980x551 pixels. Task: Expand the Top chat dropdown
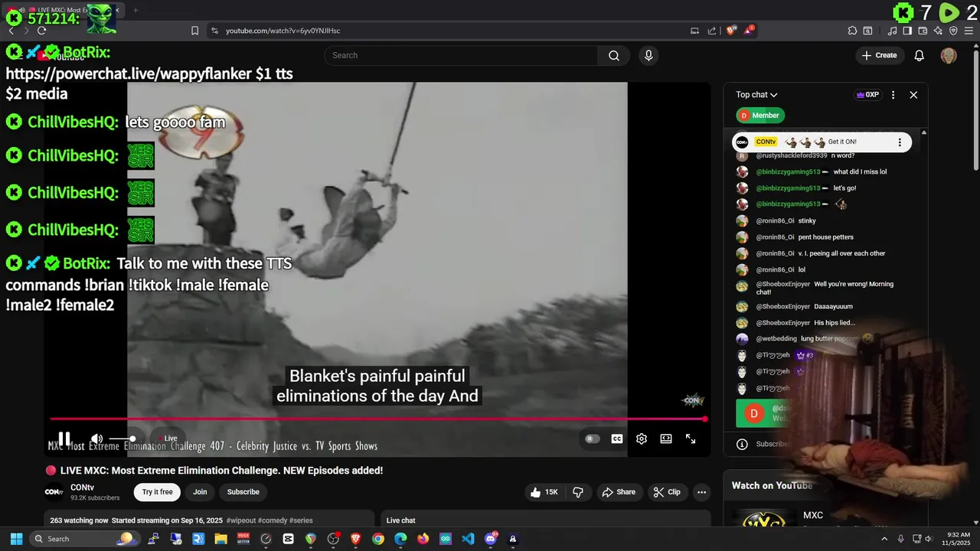(x=756, y=95)
